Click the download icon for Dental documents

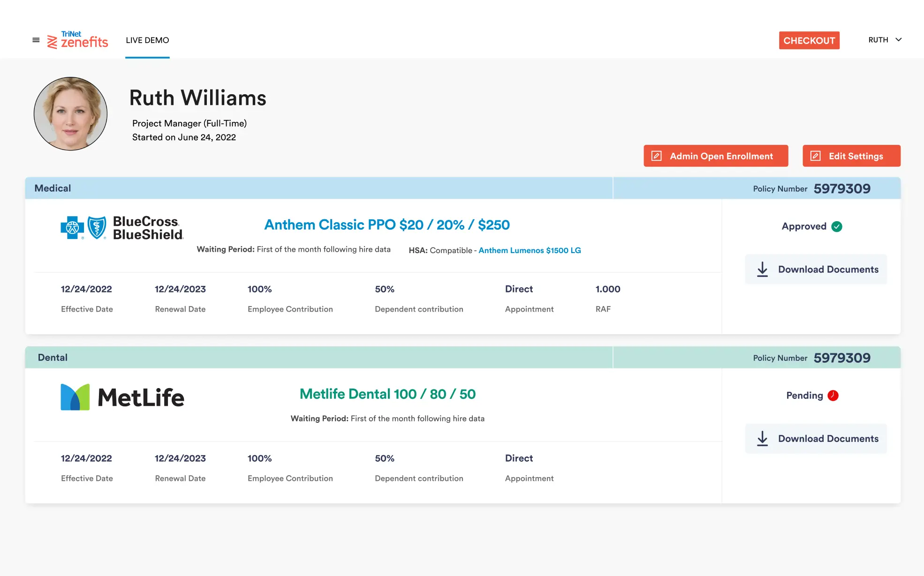tap(762, 439)
